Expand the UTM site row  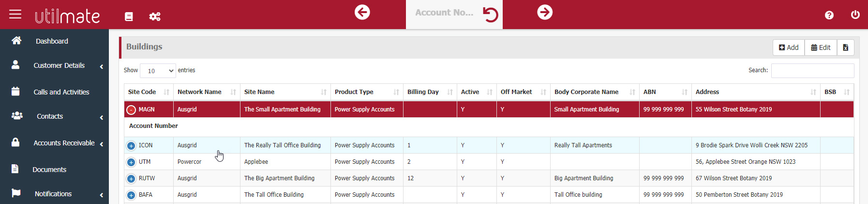pyautogui.click(x=131, y=162)
